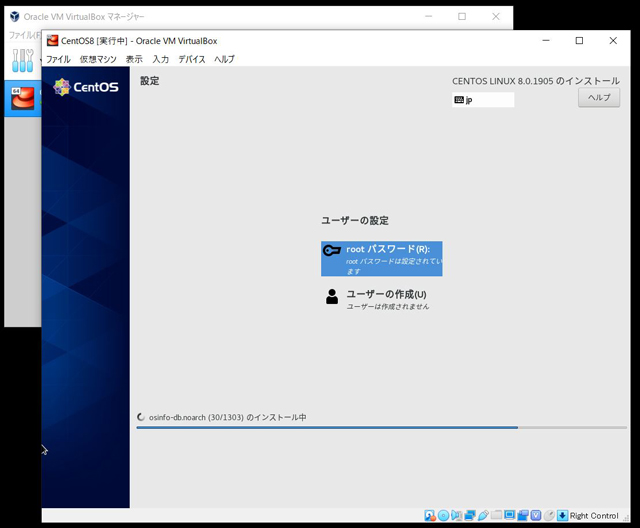Click the user silhouette icon
The image size is (640, 528).
332,297
